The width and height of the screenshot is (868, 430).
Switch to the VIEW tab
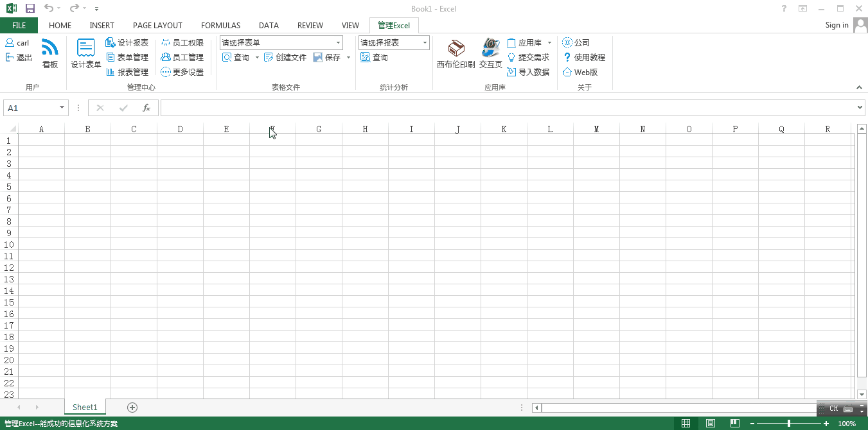(x=350, y=26)
